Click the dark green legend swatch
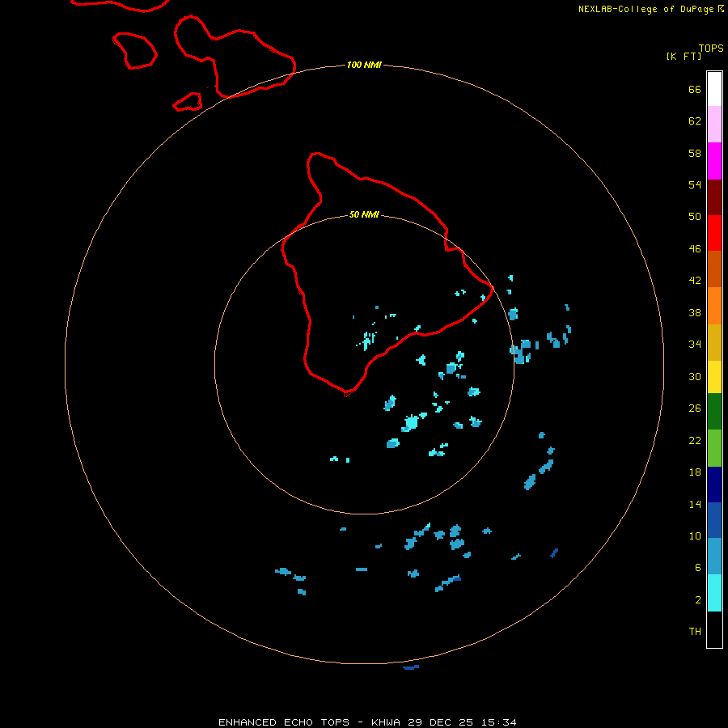The height and width of the screenshot is (728, 728). coord(714,412)
